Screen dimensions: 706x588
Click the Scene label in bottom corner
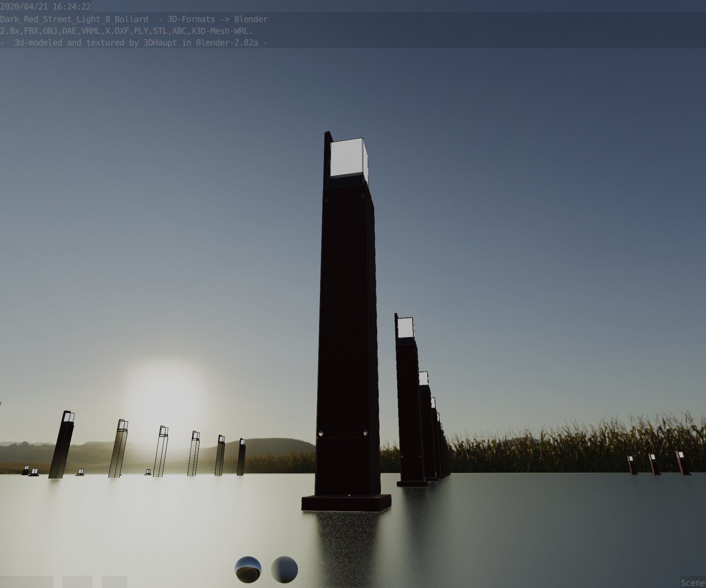(x=692, y=582)
